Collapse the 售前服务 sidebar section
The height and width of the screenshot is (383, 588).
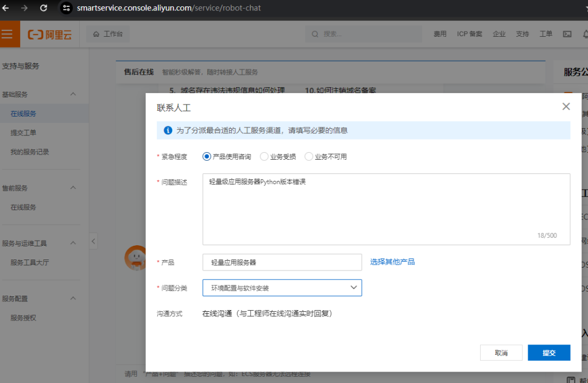click(x=73, y=188)
